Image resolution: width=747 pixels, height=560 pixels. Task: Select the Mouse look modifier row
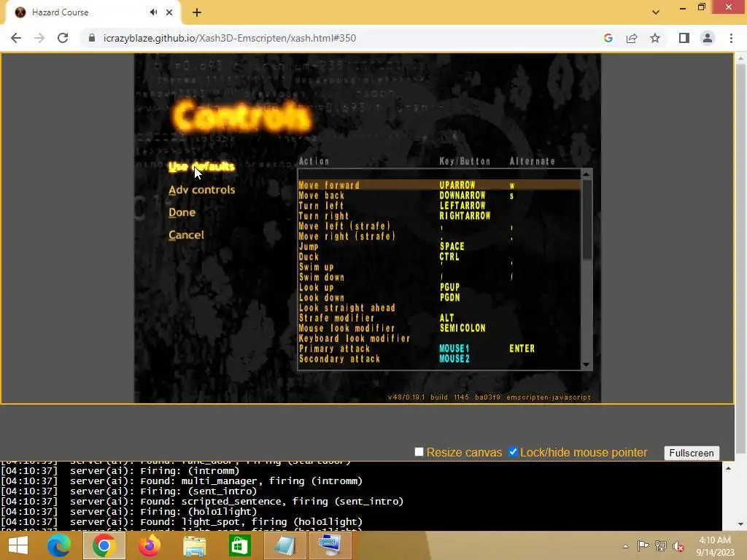[x=439, y=328]
